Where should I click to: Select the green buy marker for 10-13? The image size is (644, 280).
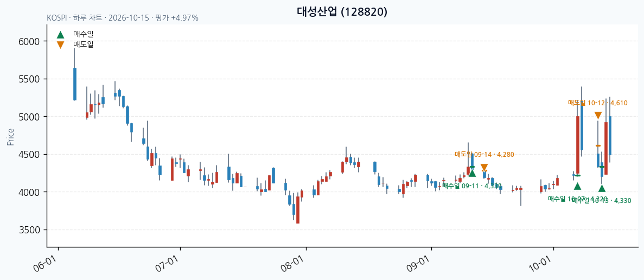(x=602, y=188)
